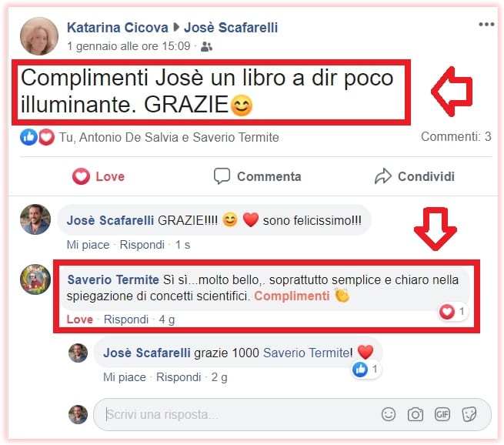Viewport: 504px width, 445px height.
Task: Click the heart reaction count on Saverio's comment
Action: pyautogui.click(x=453, y=311)
